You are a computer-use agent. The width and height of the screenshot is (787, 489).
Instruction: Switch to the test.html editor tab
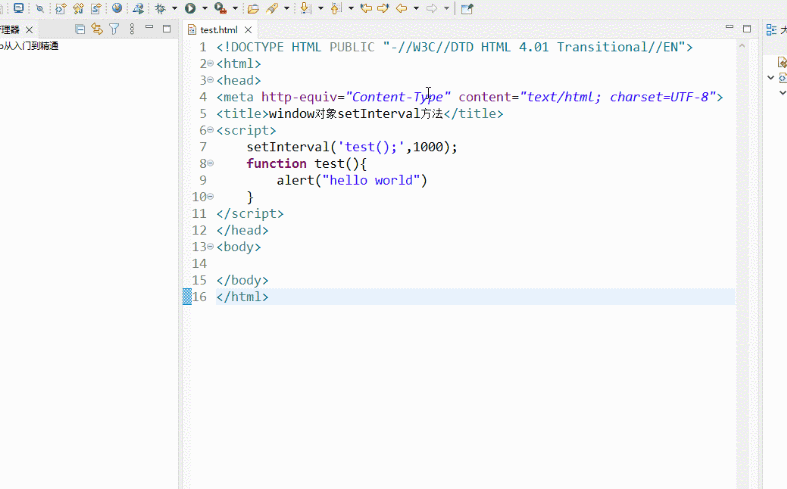(219, 30)
